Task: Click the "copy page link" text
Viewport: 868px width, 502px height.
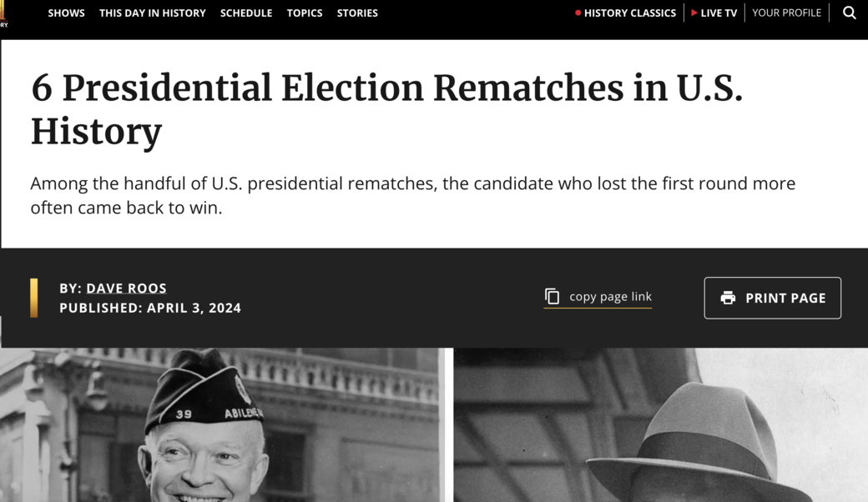Action: 610,297
